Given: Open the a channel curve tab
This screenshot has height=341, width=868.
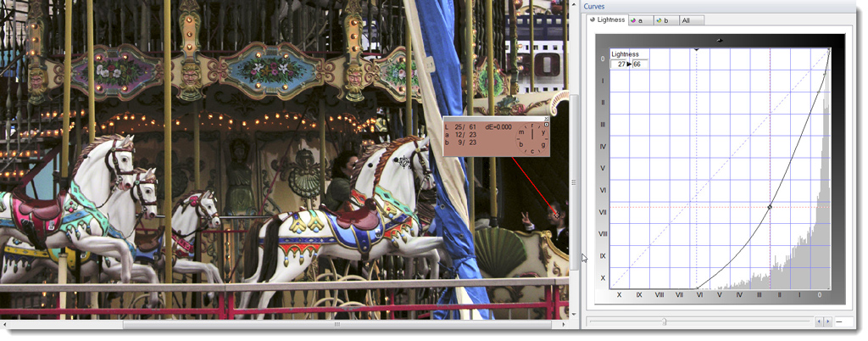Looking at the screenshot, I should click(641, 20).
